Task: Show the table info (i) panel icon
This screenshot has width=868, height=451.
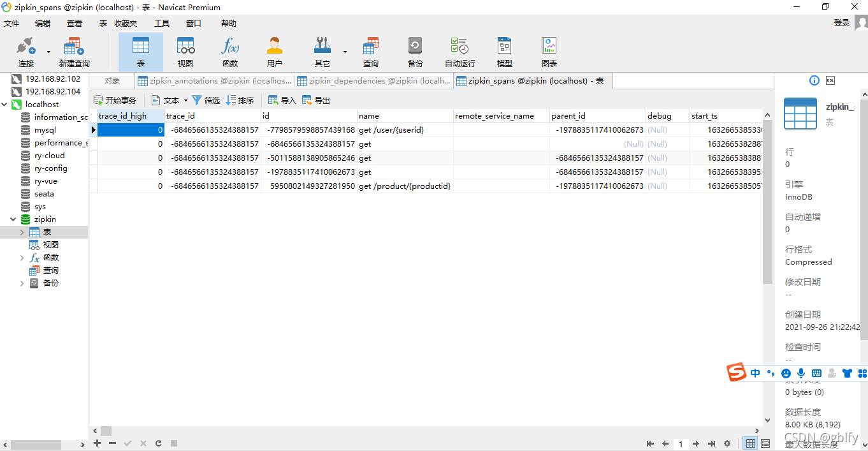Action: [x=814, y=80]
